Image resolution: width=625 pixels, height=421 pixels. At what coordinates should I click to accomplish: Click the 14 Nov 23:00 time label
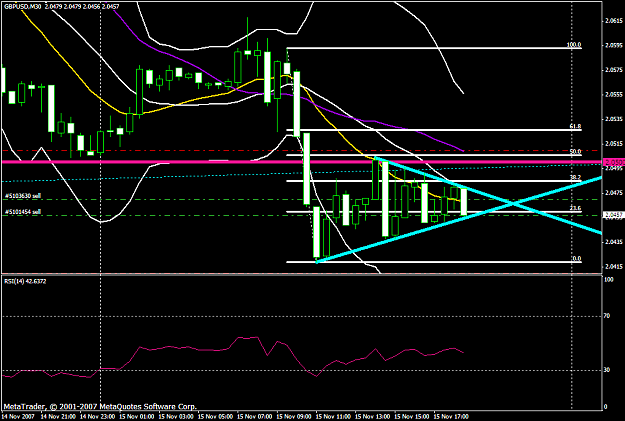click(x=97, y=417)
